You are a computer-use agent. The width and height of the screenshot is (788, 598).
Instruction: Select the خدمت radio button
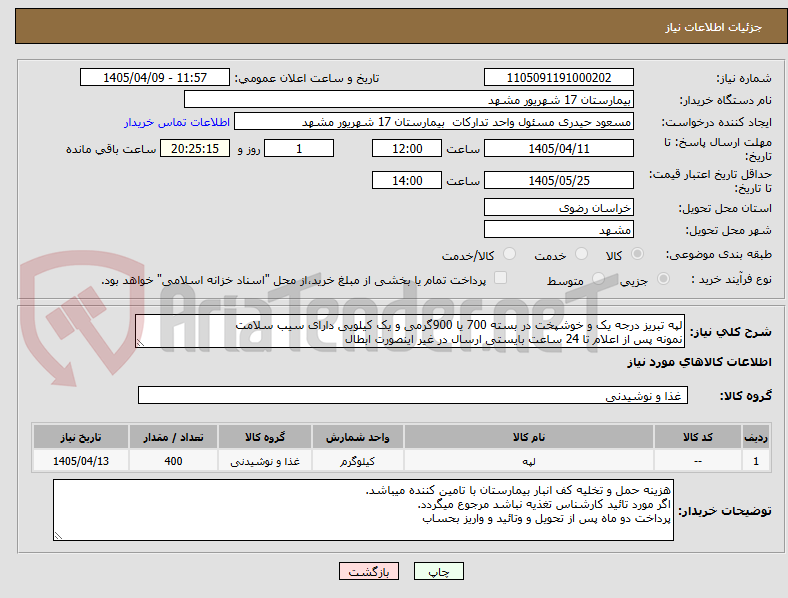pyautogui.click(x=581, y=254)
